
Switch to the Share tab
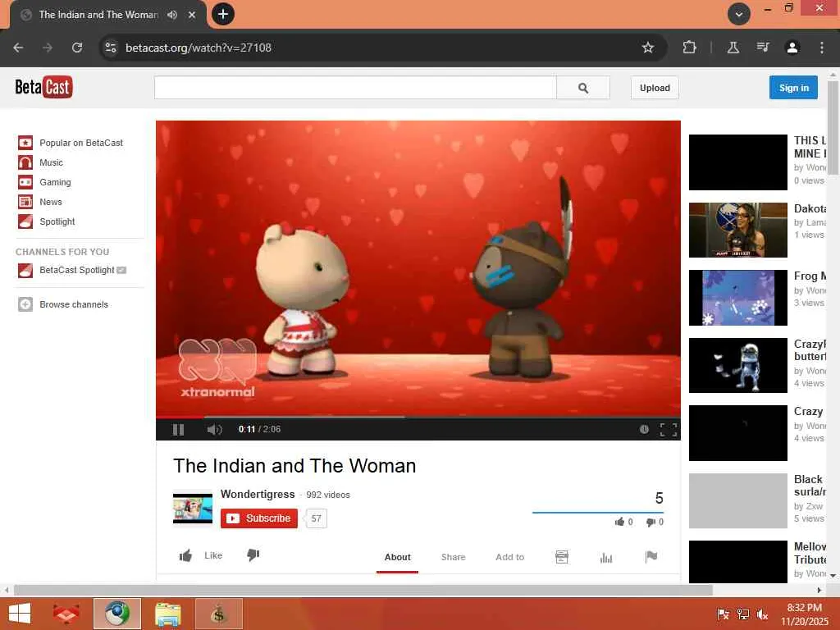pyautogui.click(x=453, y=557)
